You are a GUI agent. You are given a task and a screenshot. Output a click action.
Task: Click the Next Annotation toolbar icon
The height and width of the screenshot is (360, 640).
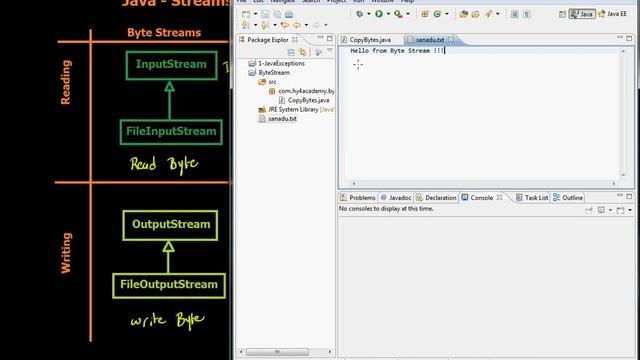246,25
